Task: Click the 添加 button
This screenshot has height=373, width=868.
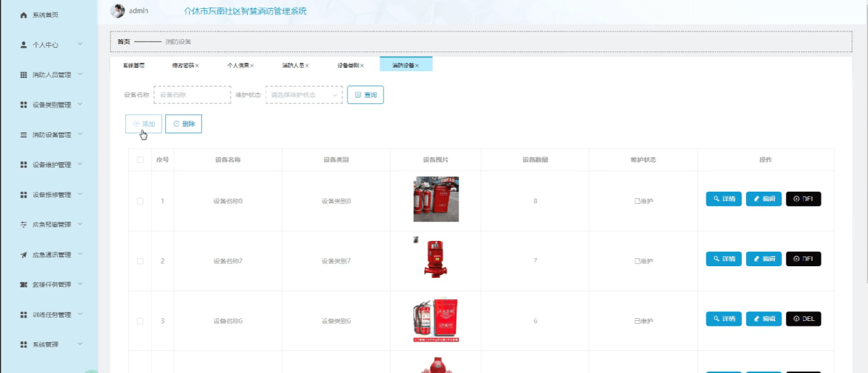Action: point(144,124)
